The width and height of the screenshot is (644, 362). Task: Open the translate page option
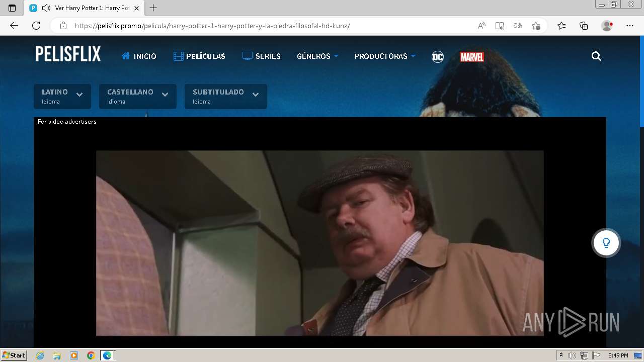point(518,26)
